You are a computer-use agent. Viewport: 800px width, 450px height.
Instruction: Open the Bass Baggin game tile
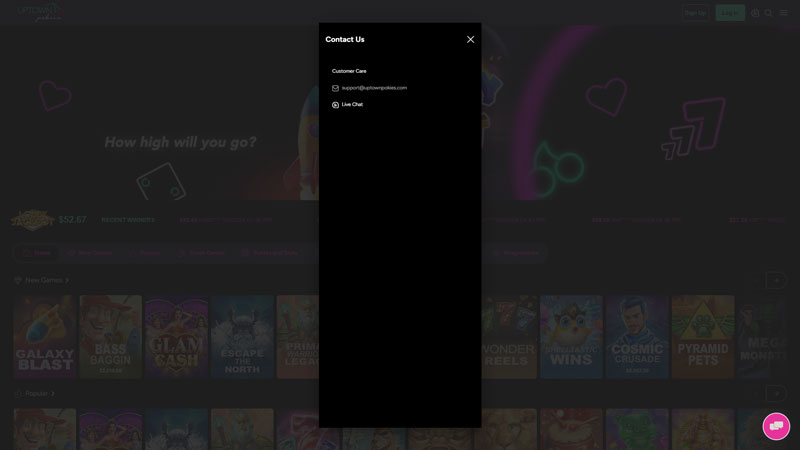point(111,337)
